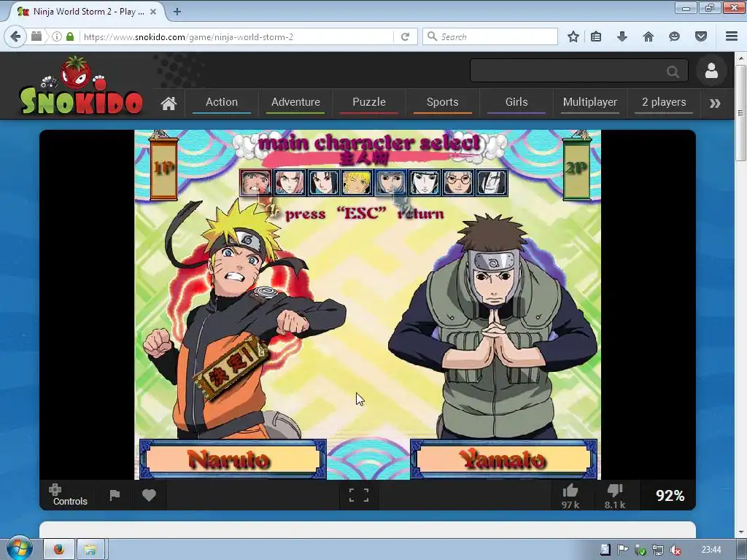Click the Snokido logo
Viewport: 747px width, 560px height.
point(81,86)
